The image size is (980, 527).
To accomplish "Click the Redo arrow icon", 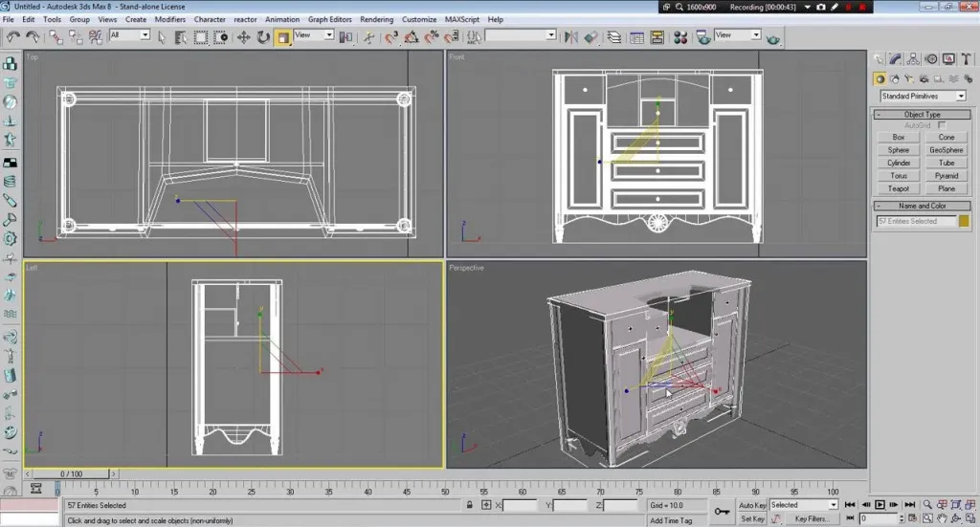I will click(x=33, y=37).
